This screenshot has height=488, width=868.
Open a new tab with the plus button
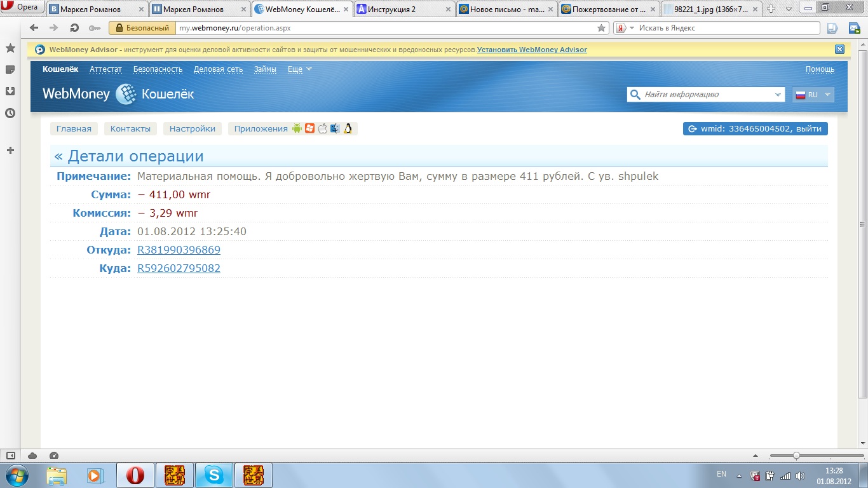(771, 9)
